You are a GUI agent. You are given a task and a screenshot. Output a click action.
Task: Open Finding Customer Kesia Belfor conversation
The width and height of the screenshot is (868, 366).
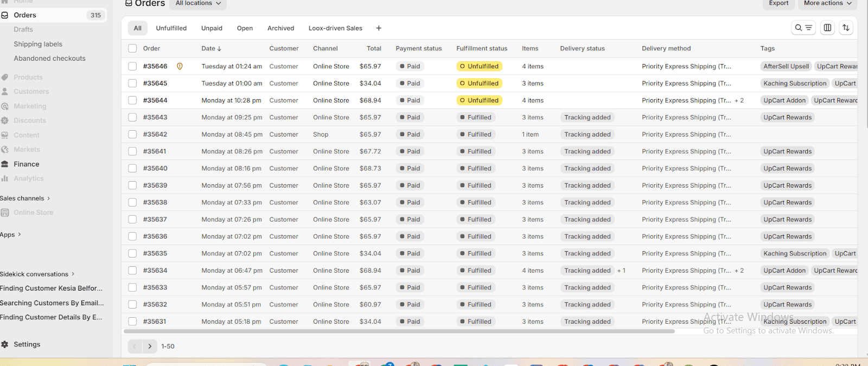pyautogui.click(x=51, y=288)
